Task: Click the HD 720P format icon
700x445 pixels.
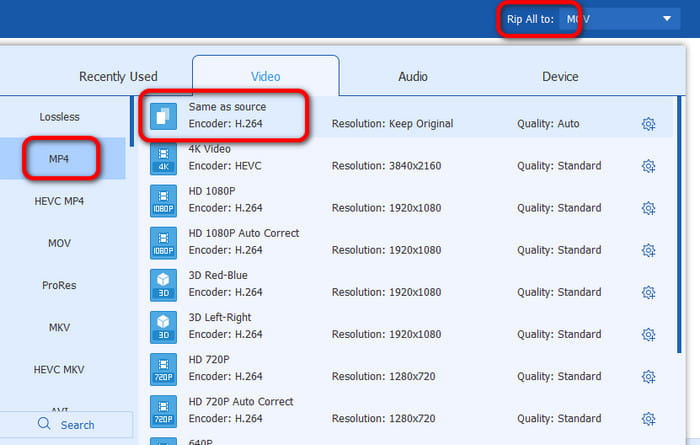Action: (163, 370)
